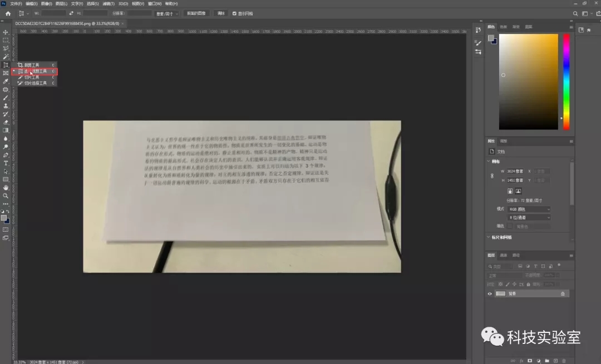Close the document tab
The height and width of the screenshot is (364, 601).
click(x=122, y=24)
